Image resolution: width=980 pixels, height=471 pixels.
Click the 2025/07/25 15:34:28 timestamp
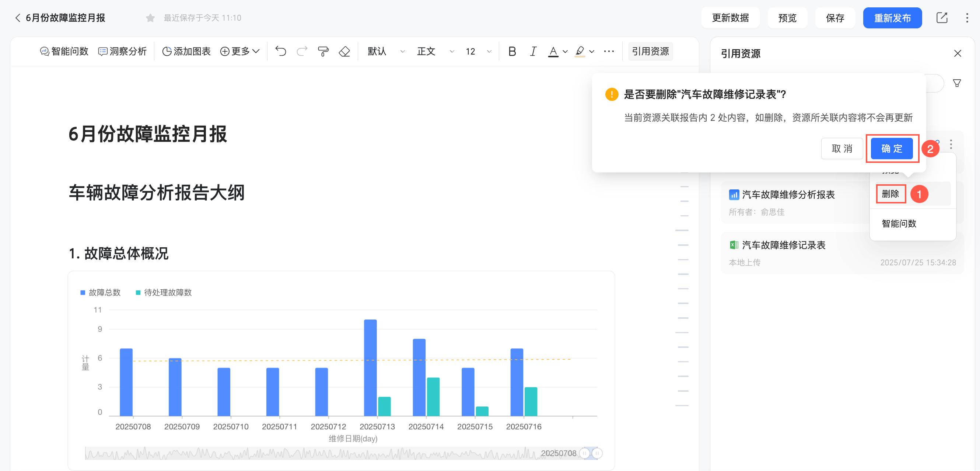pos(918,262)
